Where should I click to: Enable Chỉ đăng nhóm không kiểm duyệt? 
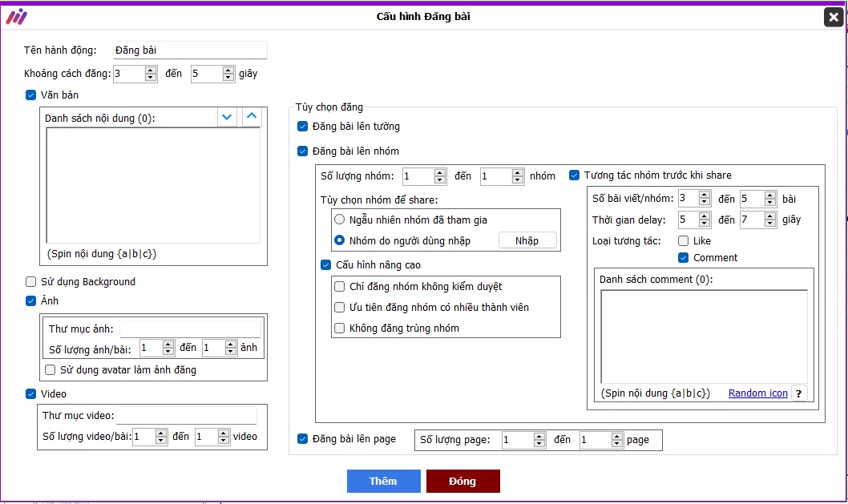[x=340, y=287]
